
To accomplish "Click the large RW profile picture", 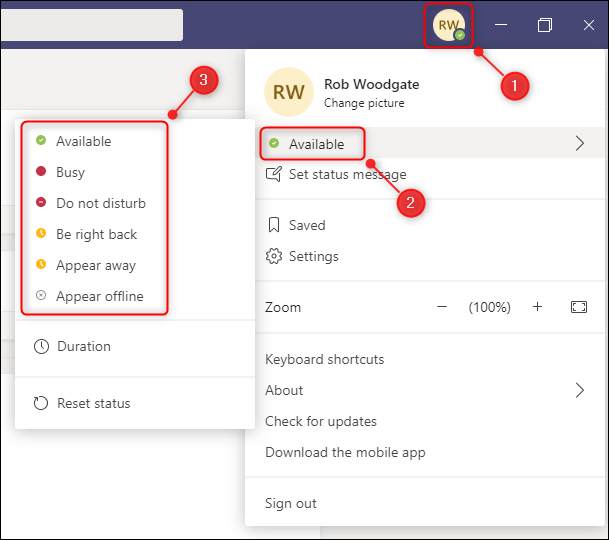I will (x=289, y=93).
